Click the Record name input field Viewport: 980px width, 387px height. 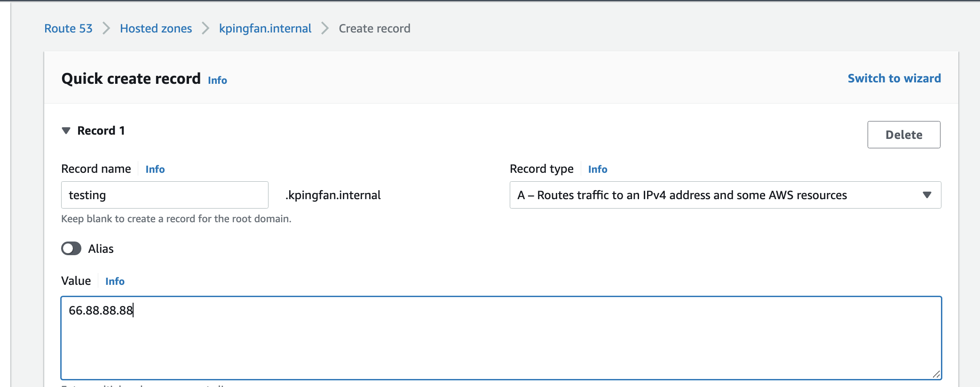click(x=165, y=195)
